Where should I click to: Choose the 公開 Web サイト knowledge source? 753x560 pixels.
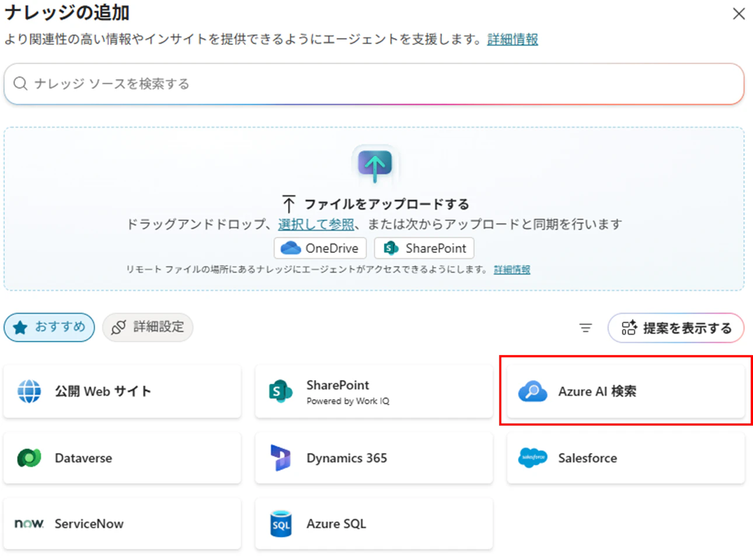pos(123,391)
